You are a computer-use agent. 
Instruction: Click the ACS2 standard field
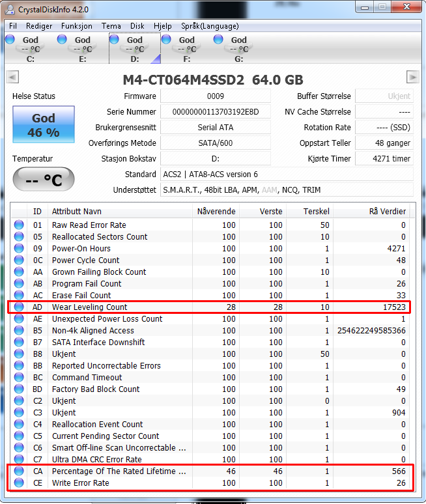coord(287,175)
